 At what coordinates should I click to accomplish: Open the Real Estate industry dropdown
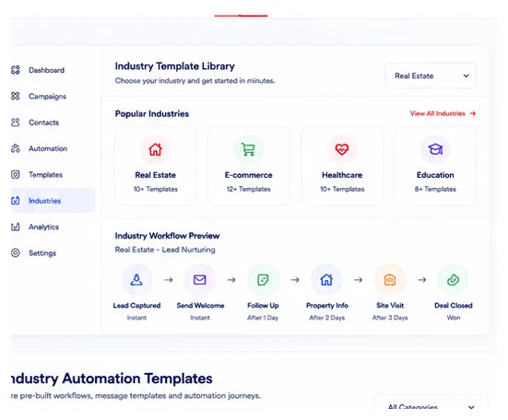pos(431,76)
